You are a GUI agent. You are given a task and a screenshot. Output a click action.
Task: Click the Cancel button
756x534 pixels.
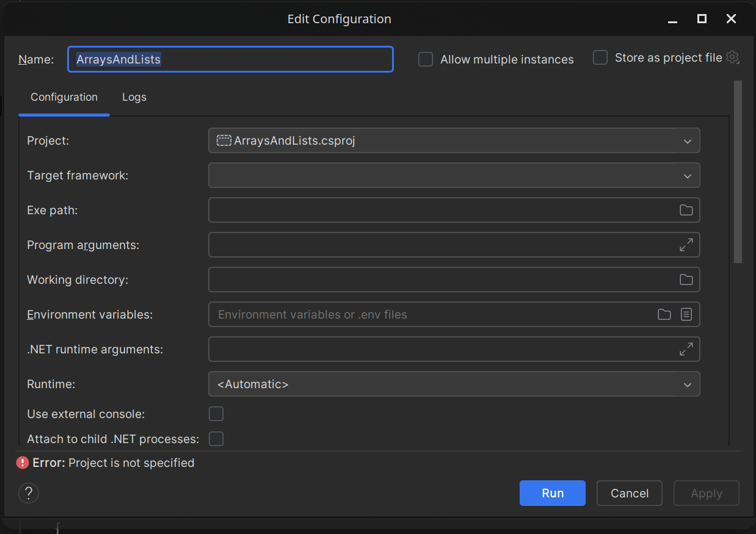(x=629, y=493)
